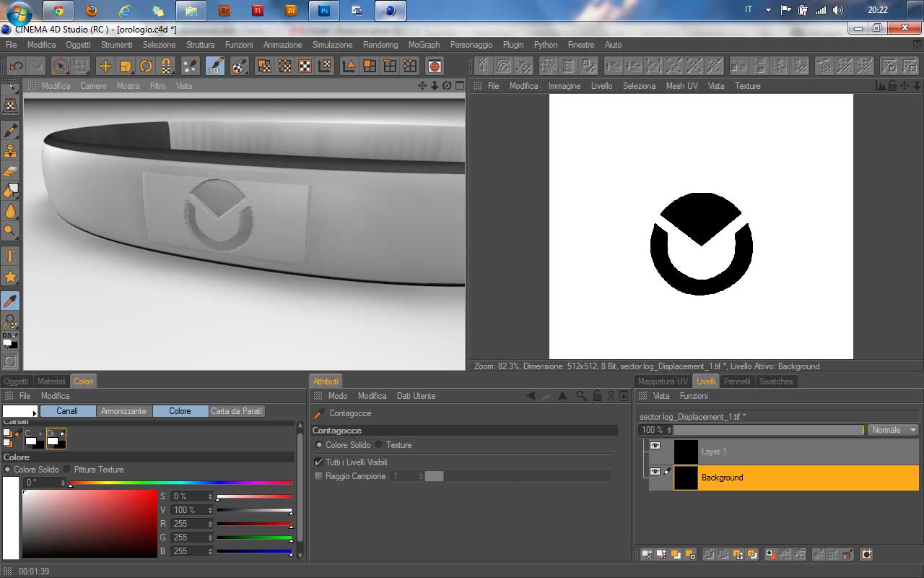Switch to the Oggetti tab
924x578 pixels.
(x=16, y=381)
